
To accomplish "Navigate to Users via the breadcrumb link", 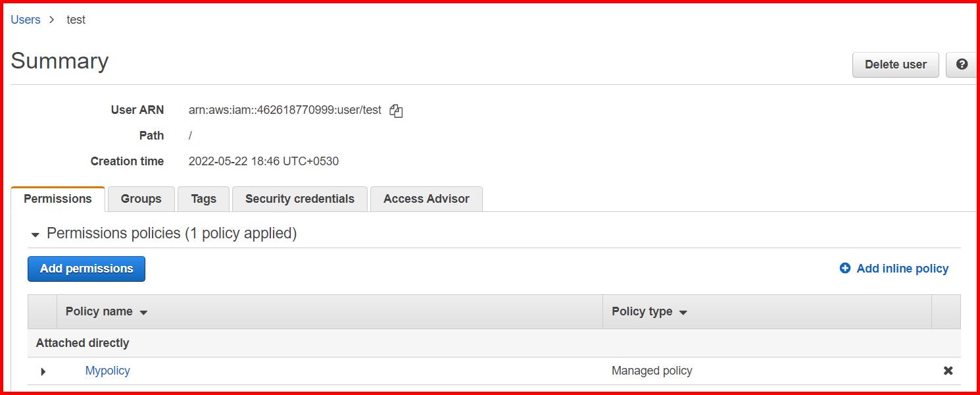I will click(x=25, y=19).
